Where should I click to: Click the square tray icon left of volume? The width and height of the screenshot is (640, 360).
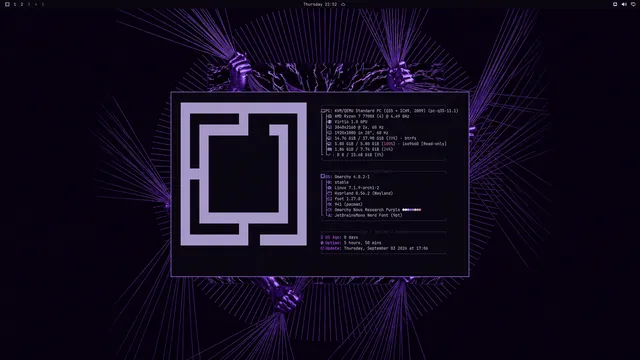tap(615, 4)
